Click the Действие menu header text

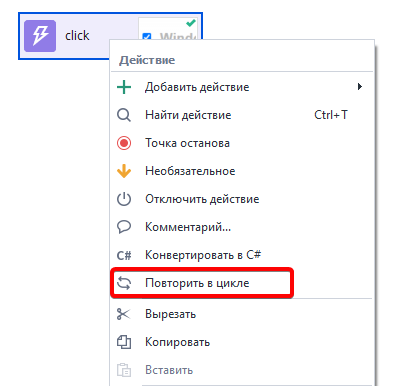pos(147,60)
